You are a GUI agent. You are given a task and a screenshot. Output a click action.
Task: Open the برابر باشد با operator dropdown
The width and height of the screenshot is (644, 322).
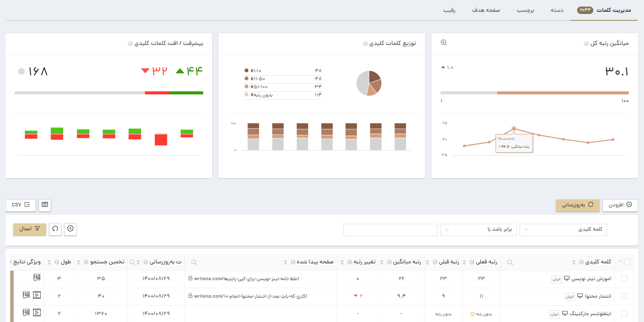[x=479, y=230]
